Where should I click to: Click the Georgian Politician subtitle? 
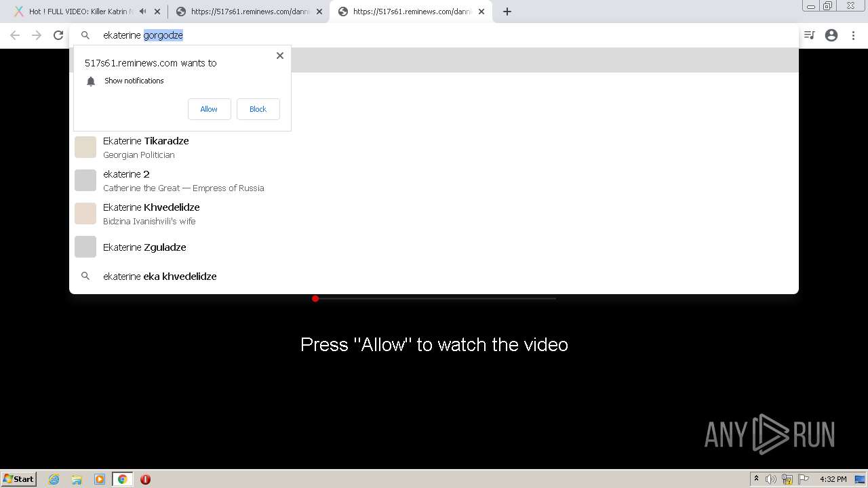(139, 155)
